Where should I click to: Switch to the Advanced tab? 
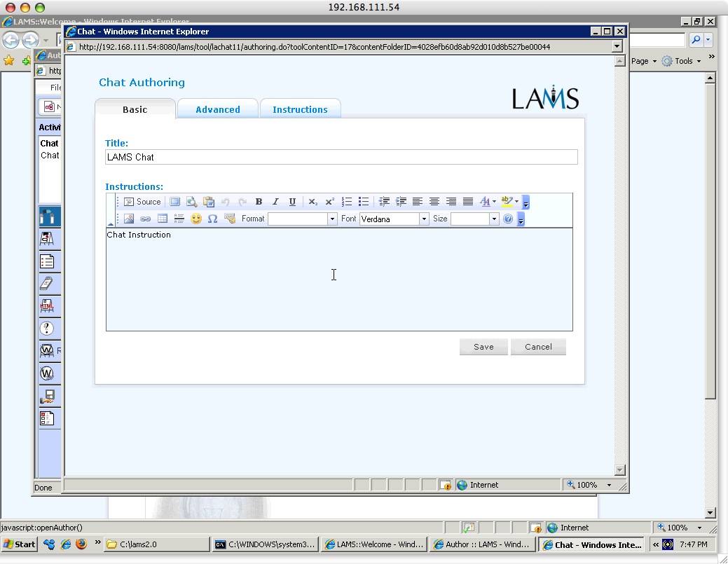coord(217,109)
